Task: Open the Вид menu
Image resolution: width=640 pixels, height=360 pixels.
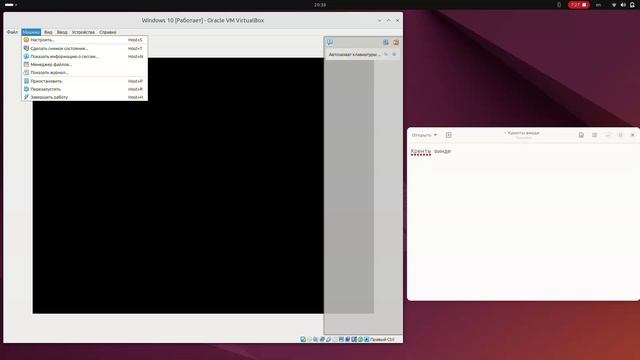Action: (48, 32)
